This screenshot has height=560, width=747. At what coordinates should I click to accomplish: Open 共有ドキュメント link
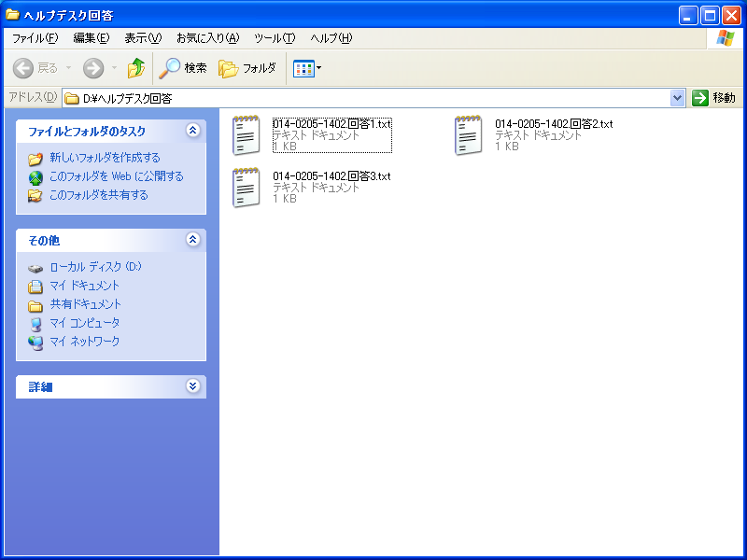tap(86, 304)
